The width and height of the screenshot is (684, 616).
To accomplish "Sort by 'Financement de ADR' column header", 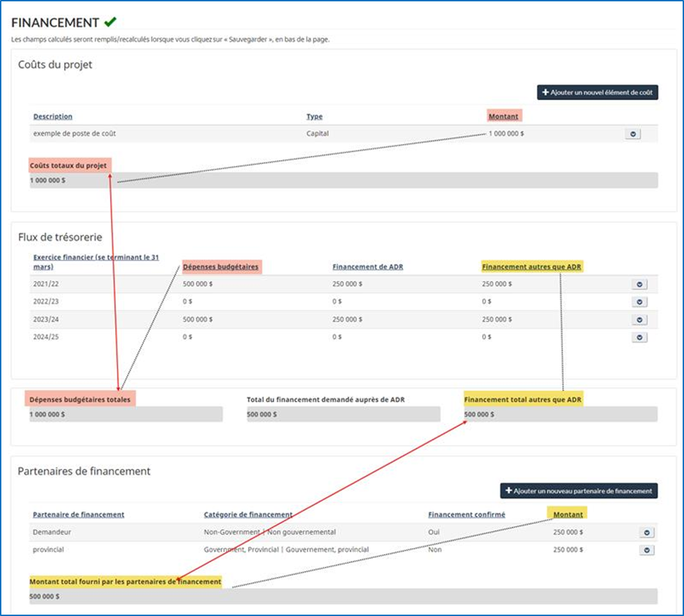I will (x=368, y=266).
